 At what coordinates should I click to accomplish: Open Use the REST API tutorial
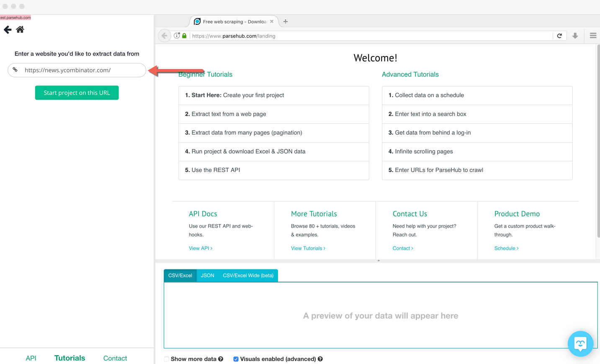274,170
